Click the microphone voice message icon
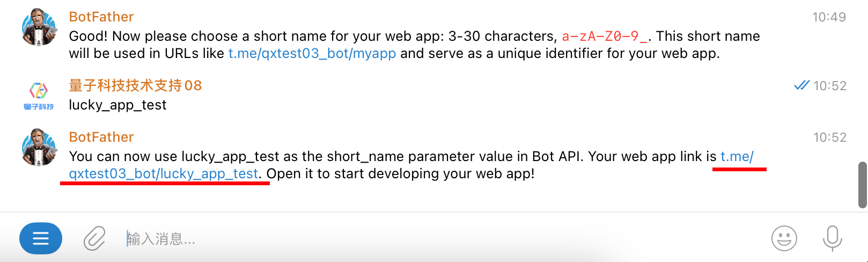 832,238
